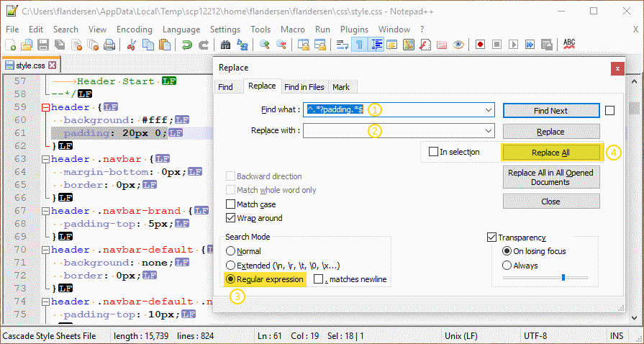Tick the checkbox right of Find Next
This screenshot has height=344, width=644.
(610, 111)
